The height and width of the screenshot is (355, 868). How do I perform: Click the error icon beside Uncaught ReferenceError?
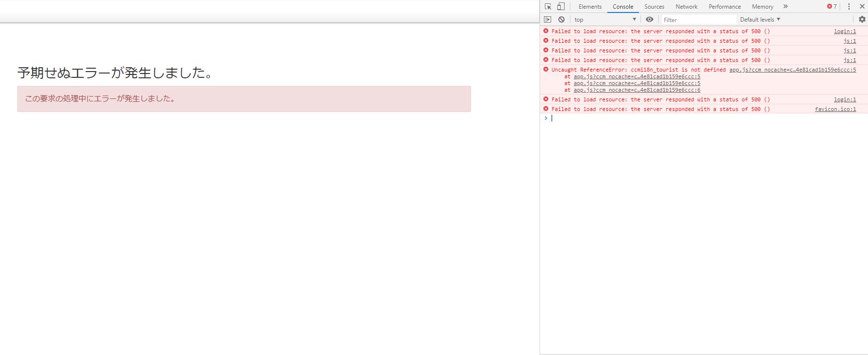(546, 69)
